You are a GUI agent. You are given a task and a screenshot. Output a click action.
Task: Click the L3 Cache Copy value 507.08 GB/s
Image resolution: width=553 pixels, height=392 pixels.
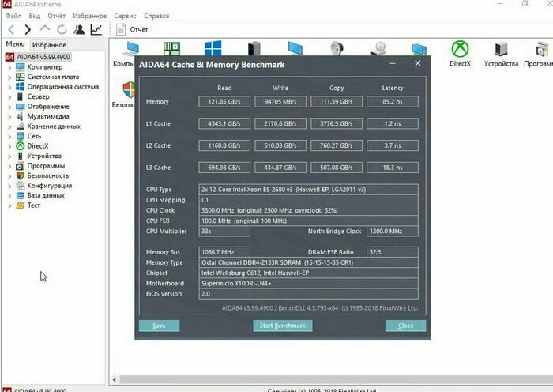tap(337, 168)
